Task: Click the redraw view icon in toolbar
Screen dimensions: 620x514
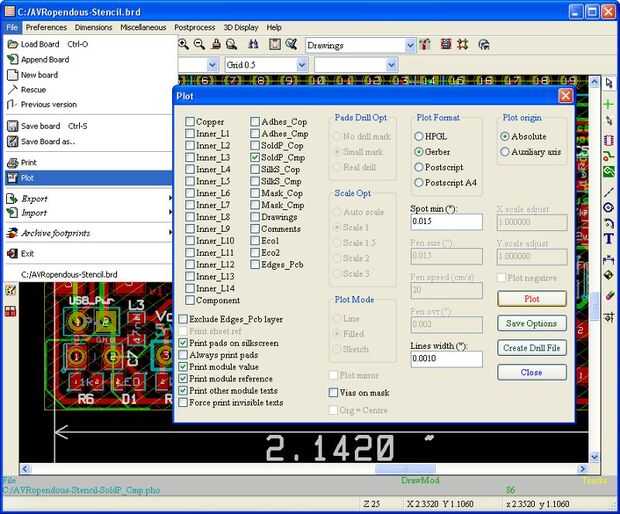Action: point(216,44)
